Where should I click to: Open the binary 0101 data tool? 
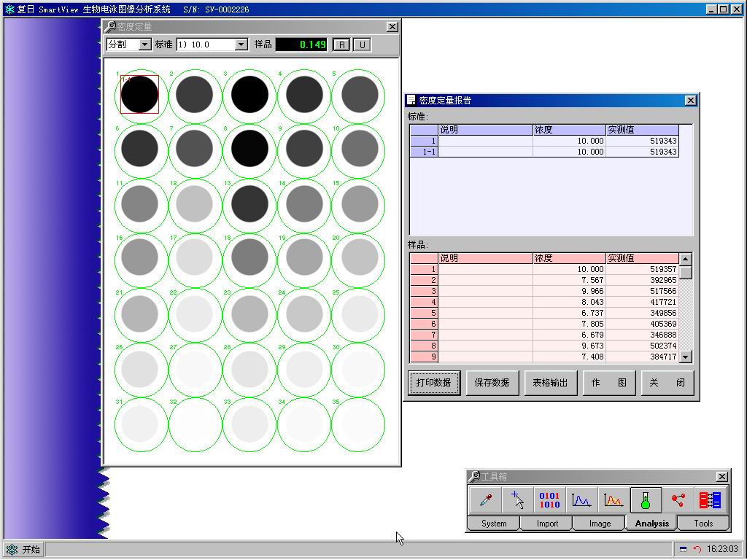pyautogui.click(x=549, y=500)
